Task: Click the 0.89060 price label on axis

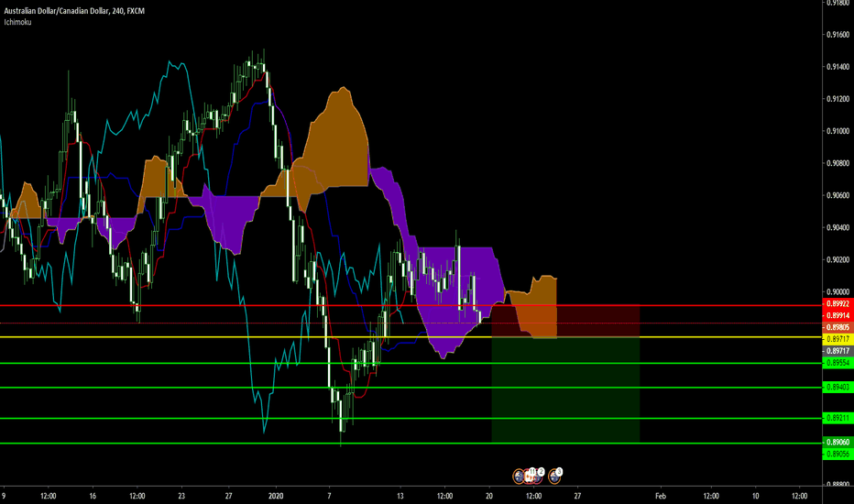Action: 836,442
